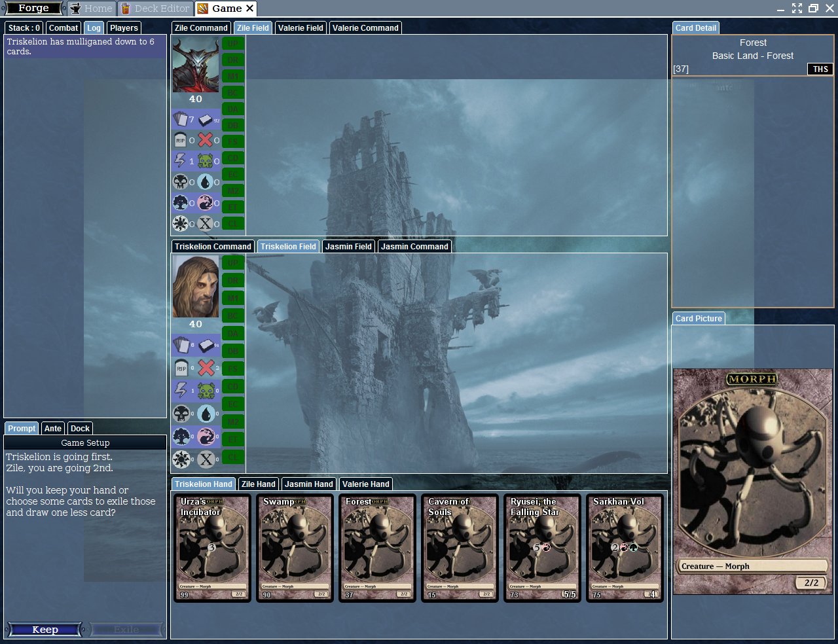Click the THS set code label
The height and width of the screenshot is (644, 838).
pos(820,69)
